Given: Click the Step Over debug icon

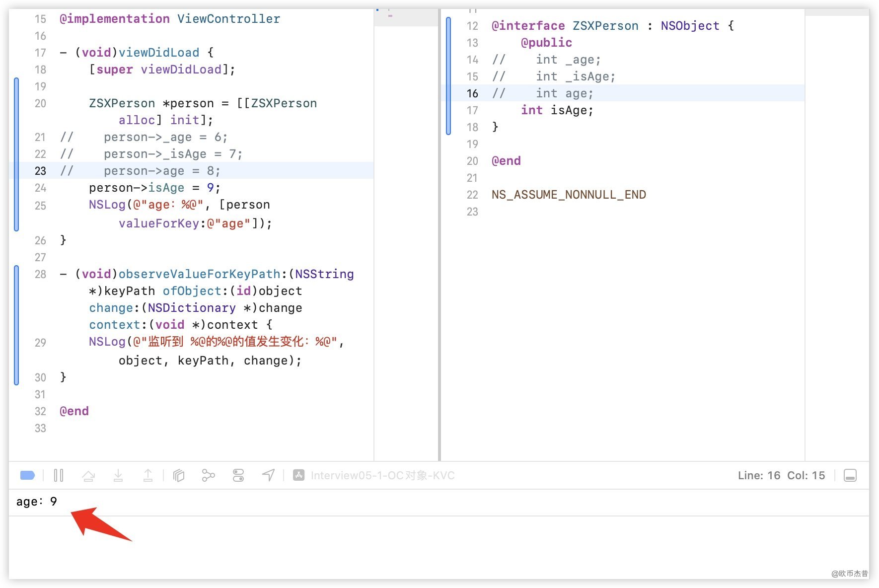Looking at the screenshot, I should coord(88,476).
